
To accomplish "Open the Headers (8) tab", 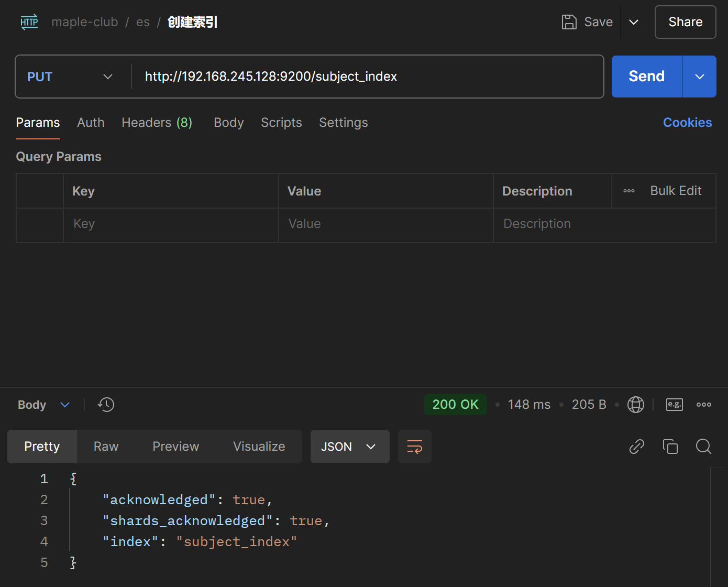I will [157, 123].
